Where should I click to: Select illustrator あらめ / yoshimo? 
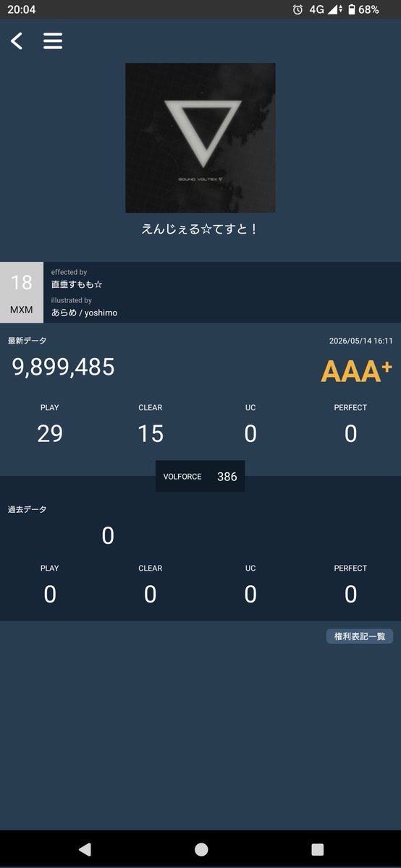(84, 312)
